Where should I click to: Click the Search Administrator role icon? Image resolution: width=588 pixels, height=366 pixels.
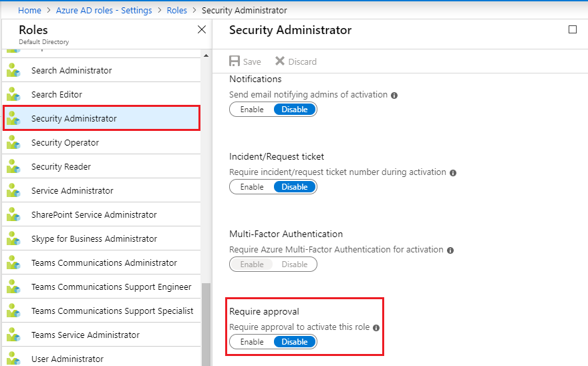[x=13, y=70]
